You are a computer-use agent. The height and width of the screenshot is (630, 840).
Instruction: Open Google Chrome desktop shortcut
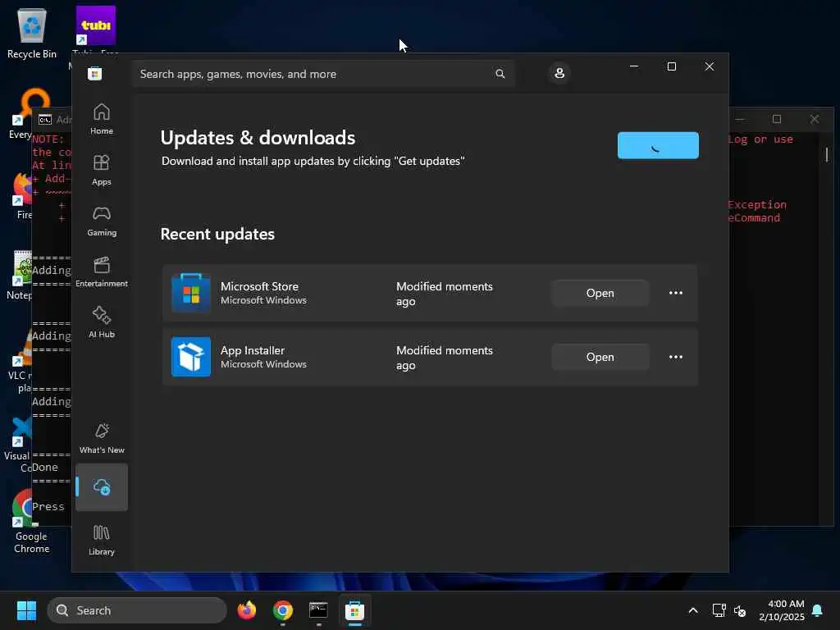coord(31,523)
